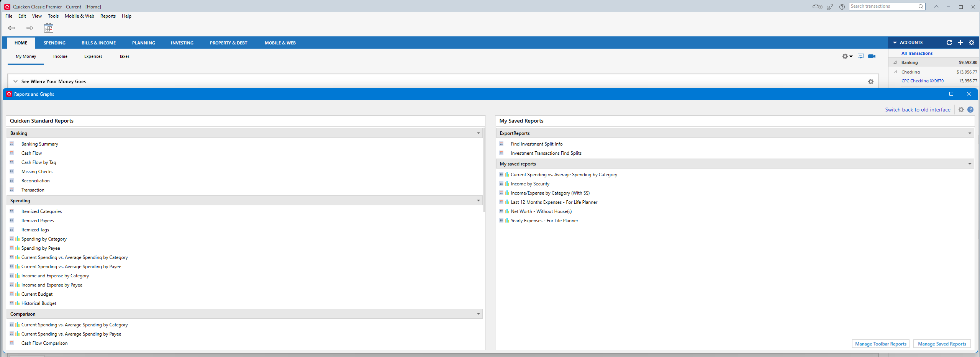Image resolution: width=980 pixels, height=357 pixels.
Task: Open the Reconciliation report
Action: 35,181
